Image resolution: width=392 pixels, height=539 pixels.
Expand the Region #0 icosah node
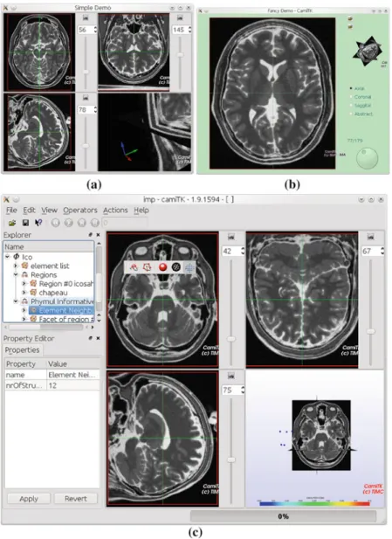(x=24, y=284)
